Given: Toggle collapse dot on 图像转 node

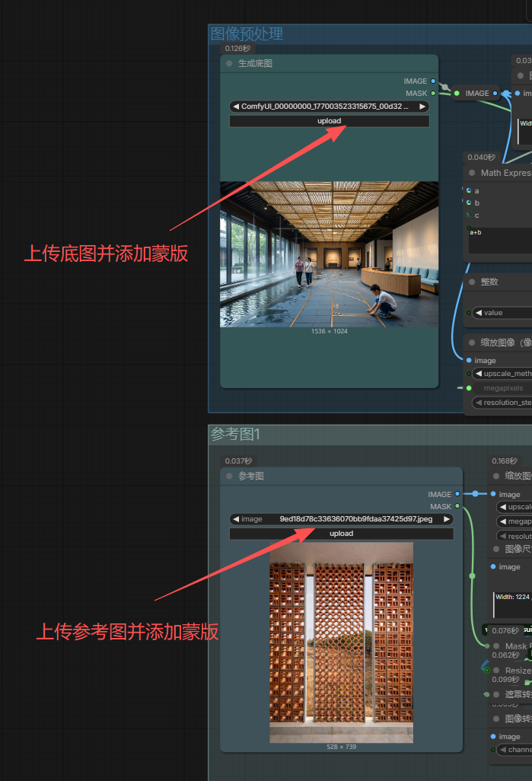Looking at the screenshot, I should tap(496, 719).
